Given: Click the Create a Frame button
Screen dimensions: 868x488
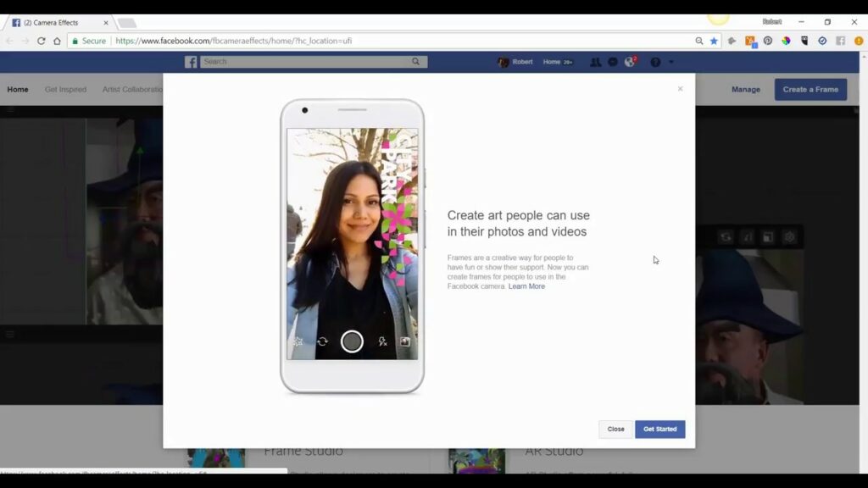Looking at the screenshot, I should (x=810, y=89).
